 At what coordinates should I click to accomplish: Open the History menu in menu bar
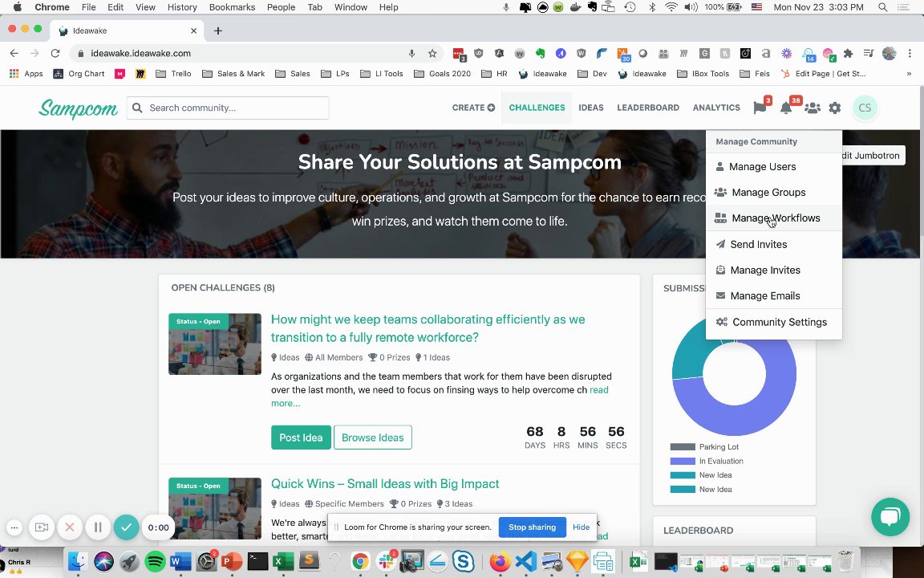pos(182,7)
